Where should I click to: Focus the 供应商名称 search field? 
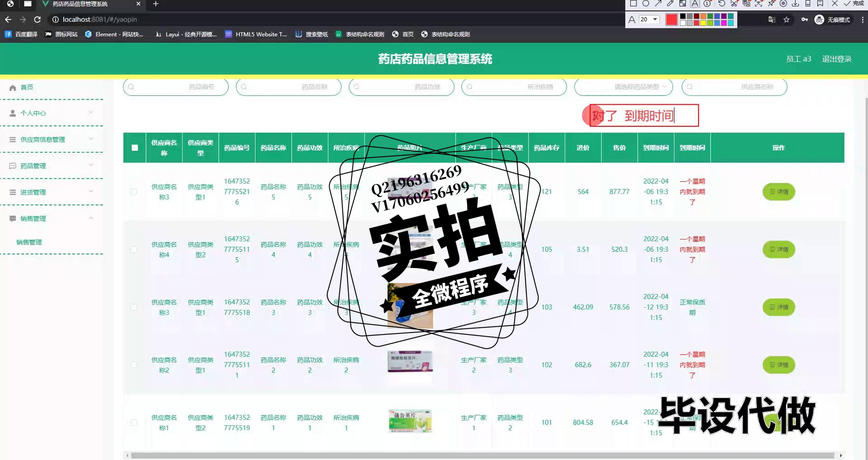[734, 87]
